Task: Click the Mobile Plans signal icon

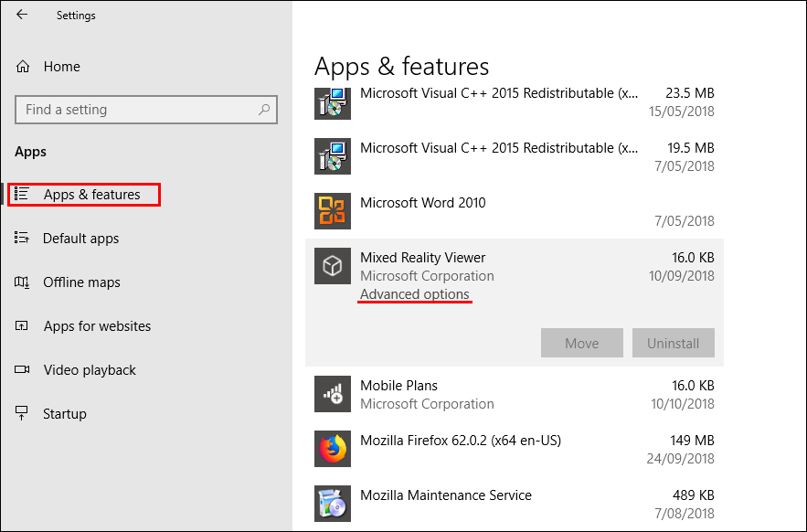Action: click(333, 394)
